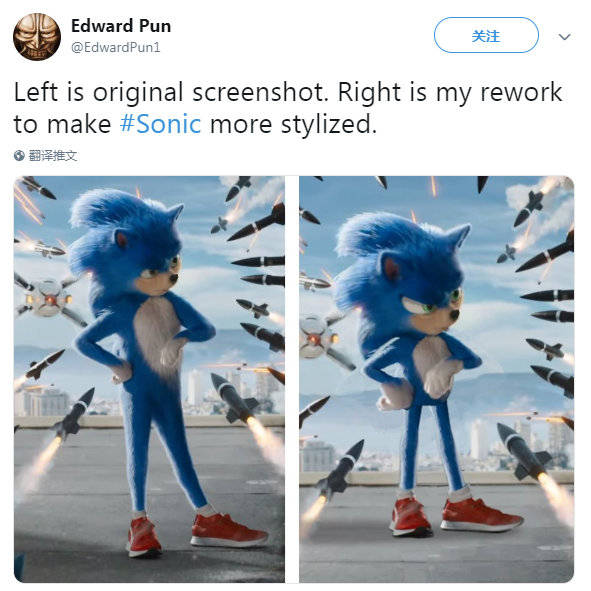Click the 翻译推文 translate tweet link
This screenshot has width=591, height=591.
[x=53, y=155]
